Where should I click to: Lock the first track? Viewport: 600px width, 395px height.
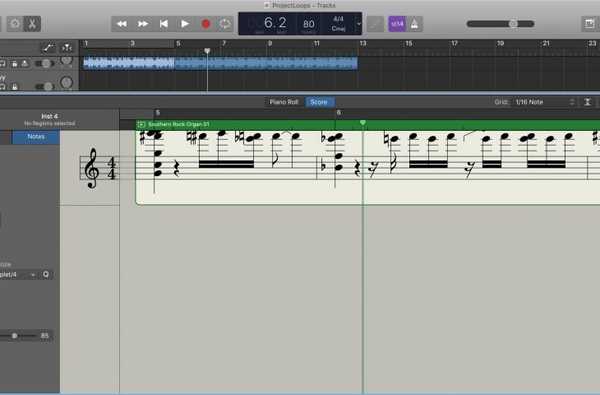pos(14,64)
